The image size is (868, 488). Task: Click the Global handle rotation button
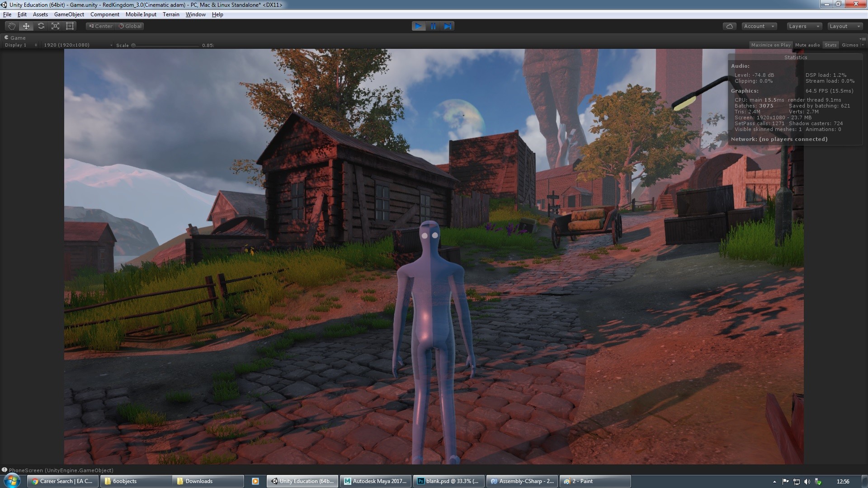coord(130,26)
